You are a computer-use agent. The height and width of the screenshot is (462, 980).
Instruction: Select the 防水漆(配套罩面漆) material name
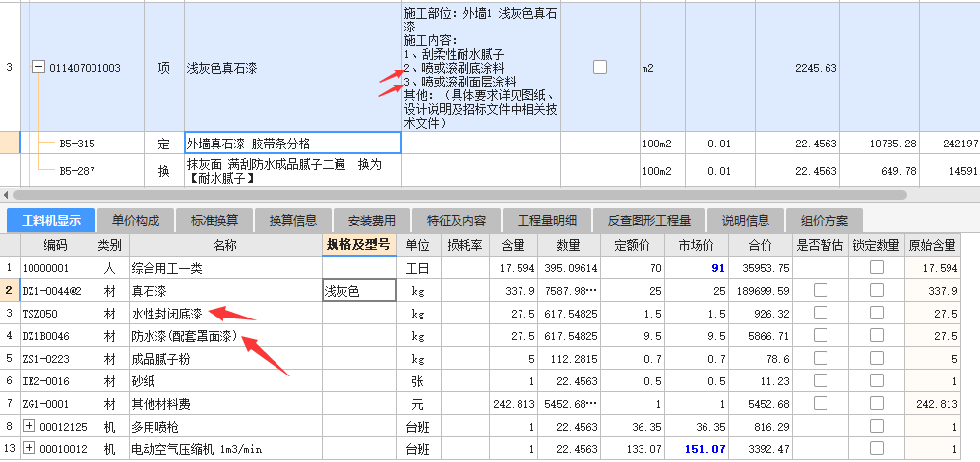pos(225,336)
